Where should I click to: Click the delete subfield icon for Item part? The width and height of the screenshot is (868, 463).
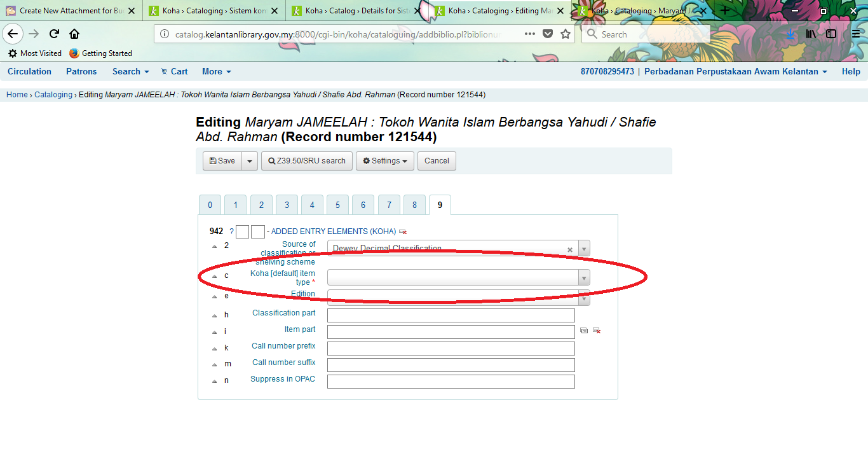click(597, 331)
